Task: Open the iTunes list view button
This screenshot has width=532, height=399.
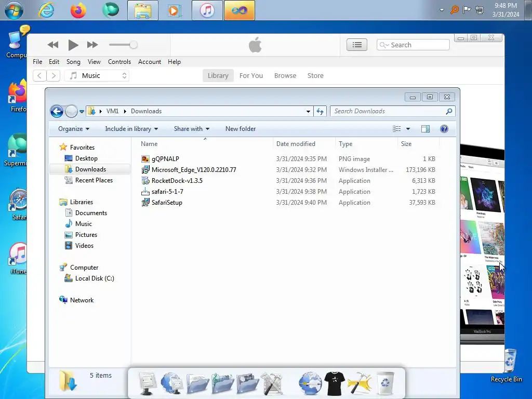Action: coord(356,45)
